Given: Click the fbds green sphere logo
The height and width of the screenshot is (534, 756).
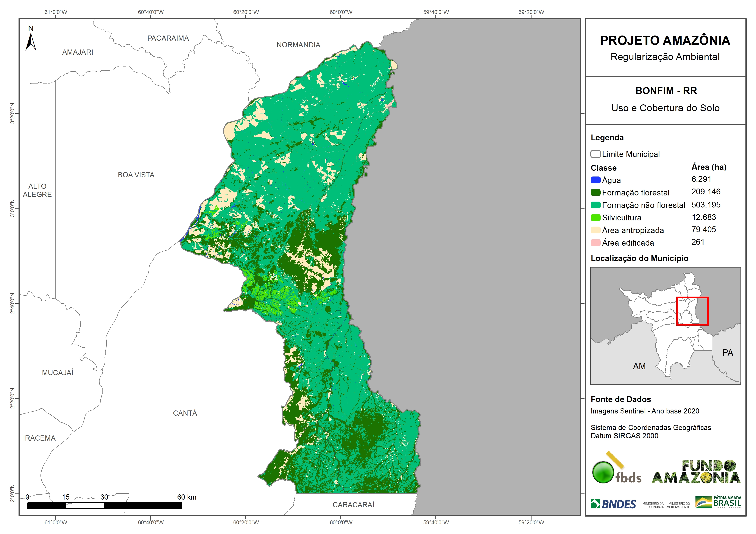Looking at the screenshot, I should [x=603, y=472].
